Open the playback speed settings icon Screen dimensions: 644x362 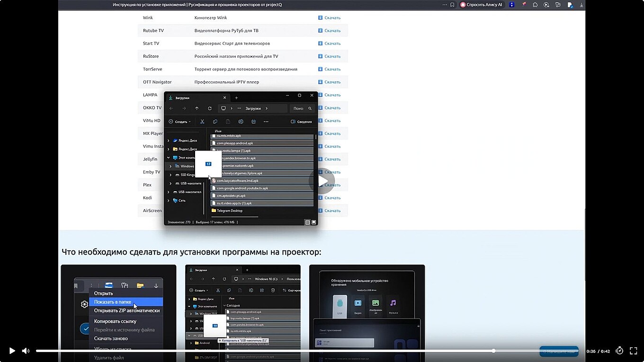pyautogui.click(x=619, y=351)
